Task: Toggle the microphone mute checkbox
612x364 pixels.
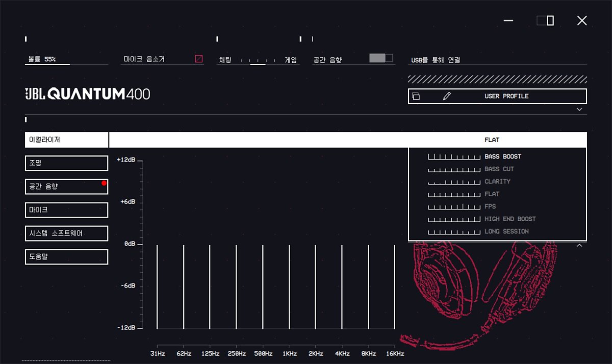Action: pos(199,59)
